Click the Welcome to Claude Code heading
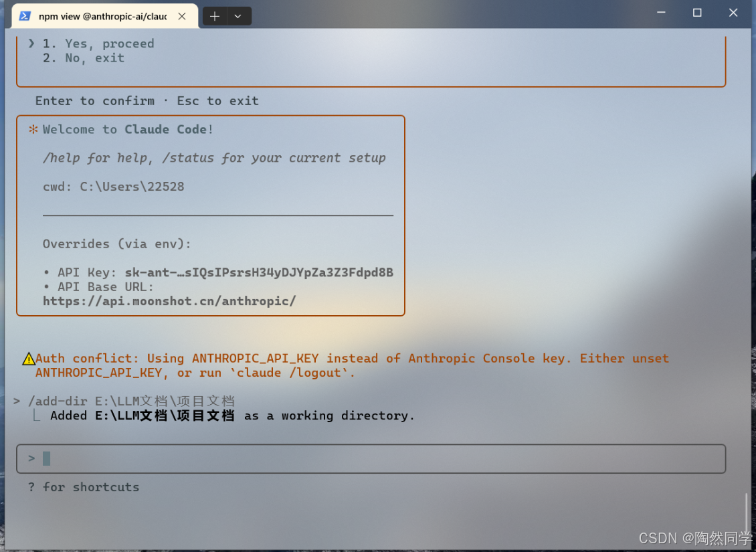 point(128,129)
